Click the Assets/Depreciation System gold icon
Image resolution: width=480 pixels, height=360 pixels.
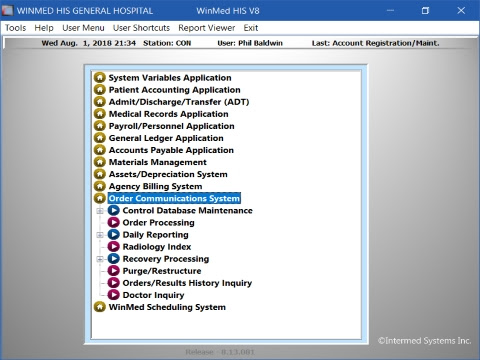(100, 174)
